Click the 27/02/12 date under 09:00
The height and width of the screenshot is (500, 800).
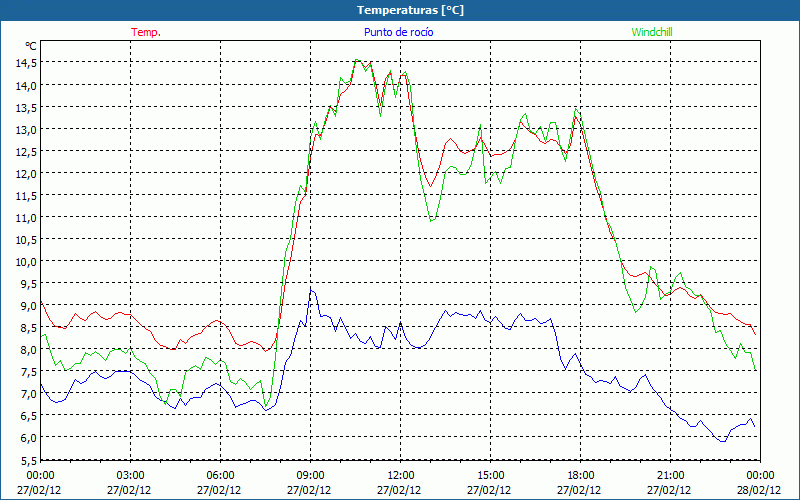tap(309, 490)
